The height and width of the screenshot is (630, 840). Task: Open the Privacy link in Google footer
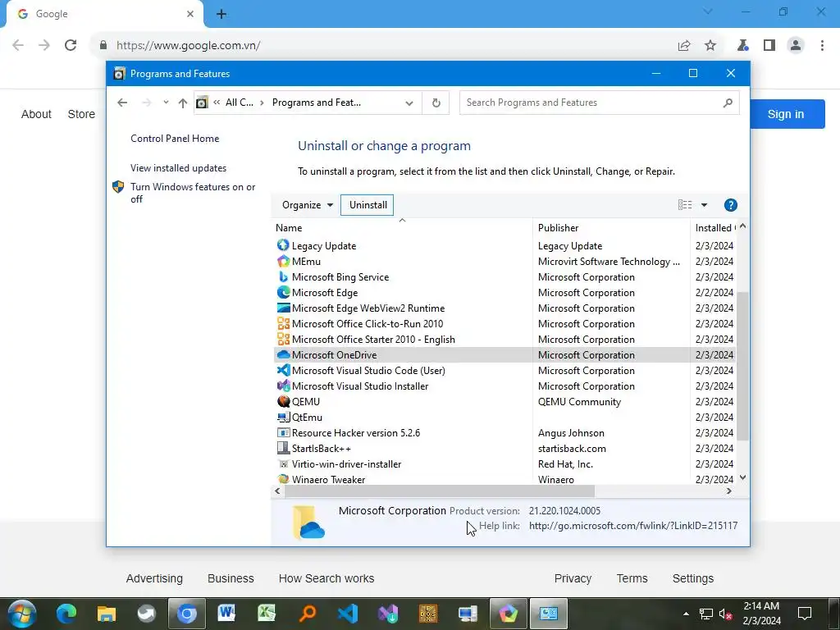[573, 578]
